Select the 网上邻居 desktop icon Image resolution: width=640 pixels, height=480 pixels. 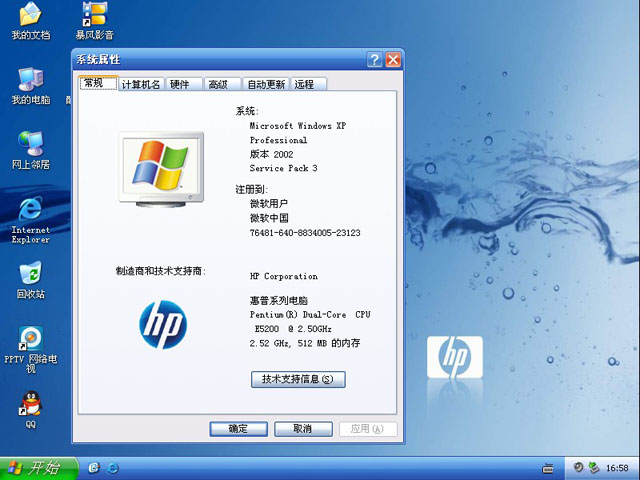click(31, 150)
